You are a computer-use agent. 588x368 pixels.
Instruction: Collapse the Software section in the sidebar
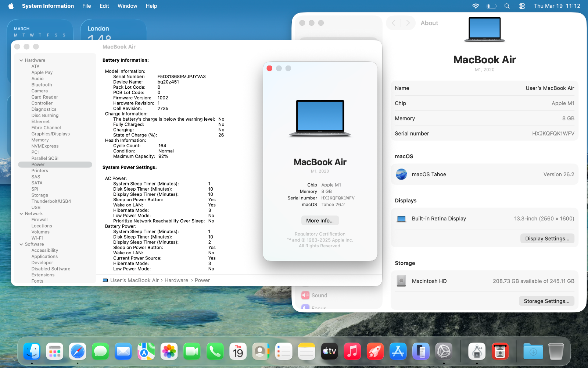[21, 244]
